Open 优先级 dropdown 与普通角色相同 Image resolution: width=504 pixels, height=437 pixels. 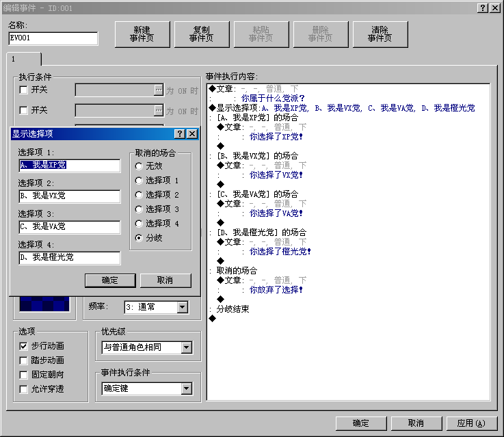pyautogui.click(x=187, y=347)
